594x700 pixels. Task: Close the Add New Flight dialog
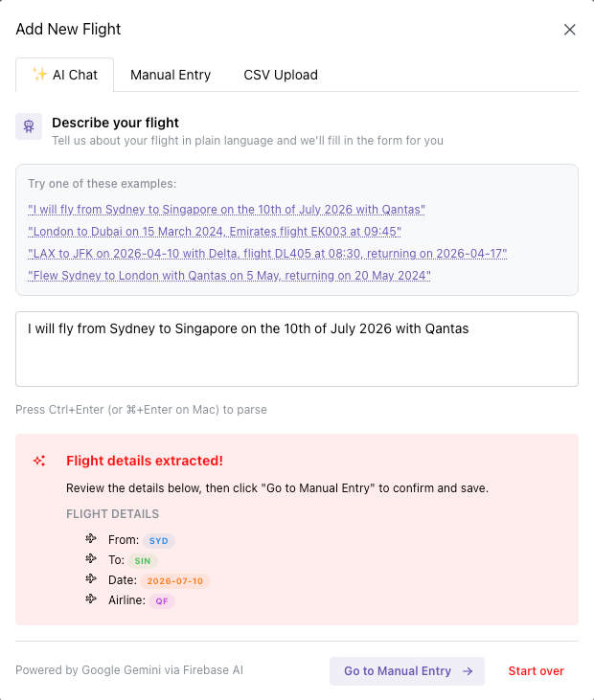tap(570, 30)
